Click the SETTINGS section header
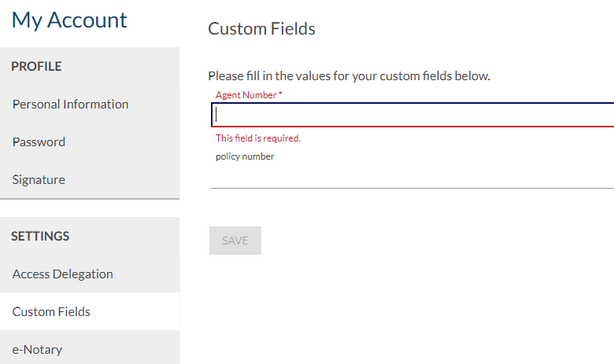The image size is (614, 364). pyautogui.click(x=40, y=236)
